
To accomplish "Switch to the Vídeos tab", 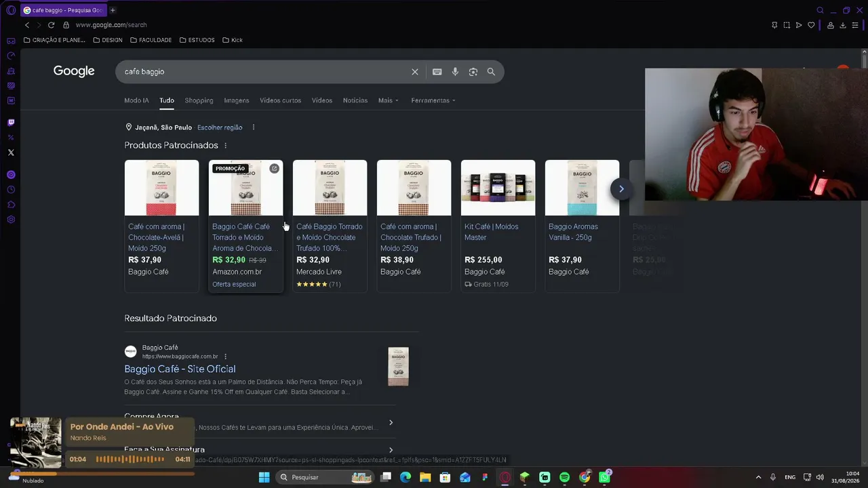I will click(322, 100).
